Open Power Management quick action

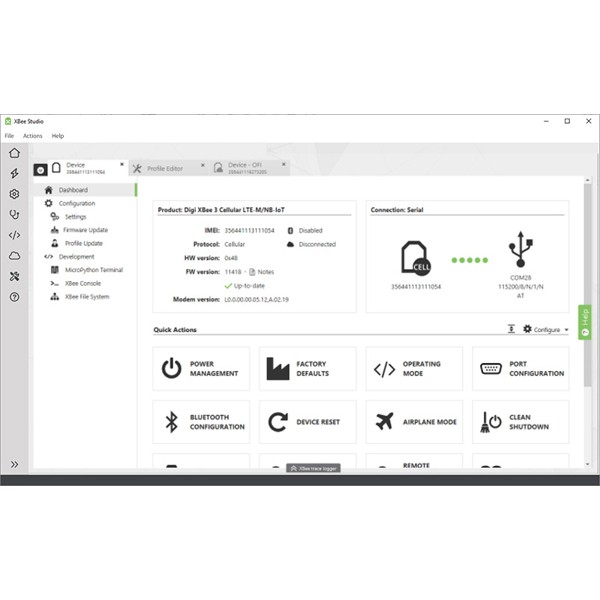(x=201, y=368)
